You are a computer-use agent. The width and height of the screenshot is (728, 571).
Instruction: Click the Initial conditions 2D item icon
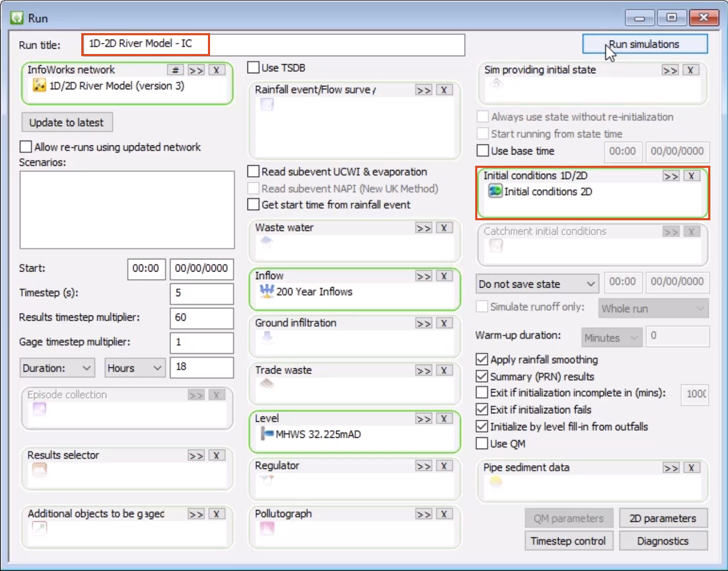(x=495, y=191)
